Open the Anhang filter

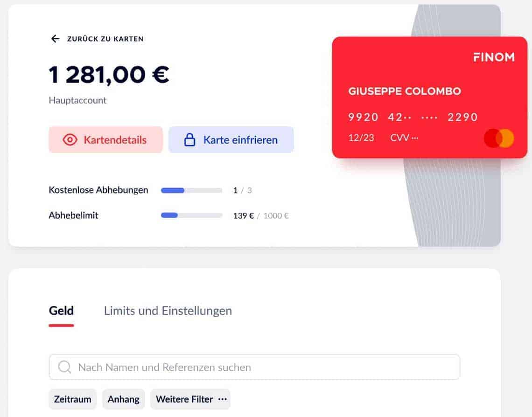click(124, 399)
